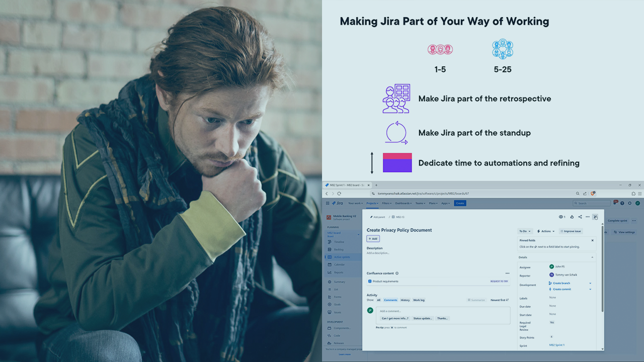644x362 pixels.
Task: Close the Pinned fields panel
Action: pyautogui.click(x=592, y=240)
